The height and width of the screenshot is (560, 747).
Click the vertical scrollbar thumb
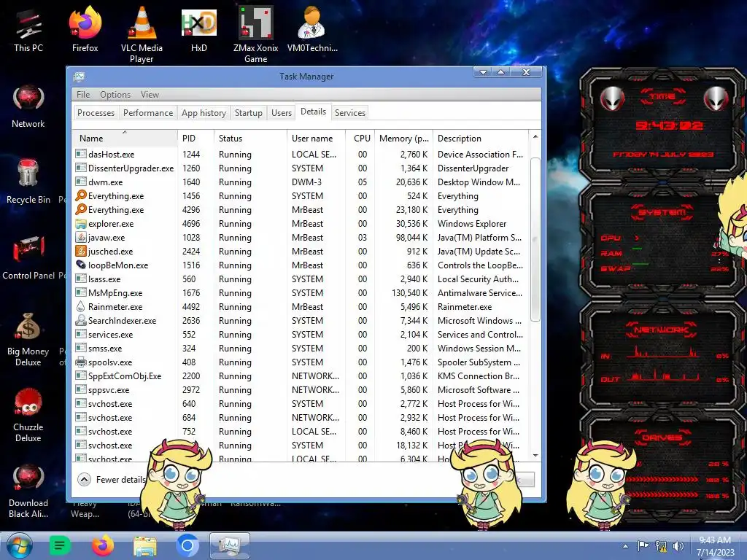tap(535, 239)
